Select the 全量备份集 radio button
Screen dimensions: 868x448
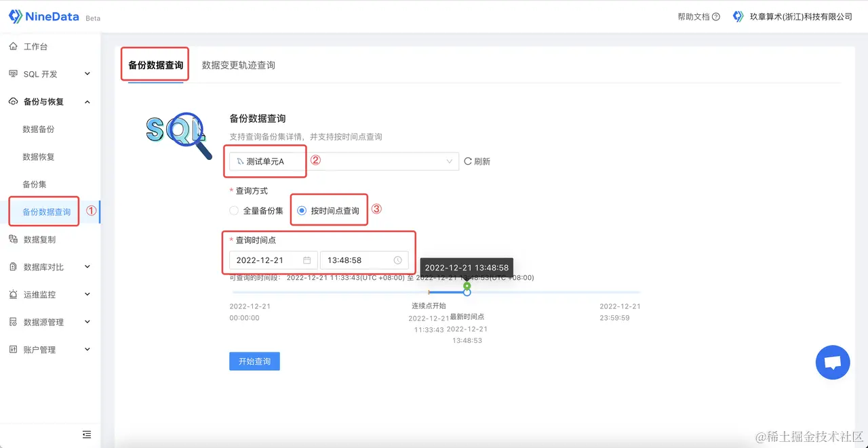233,210
